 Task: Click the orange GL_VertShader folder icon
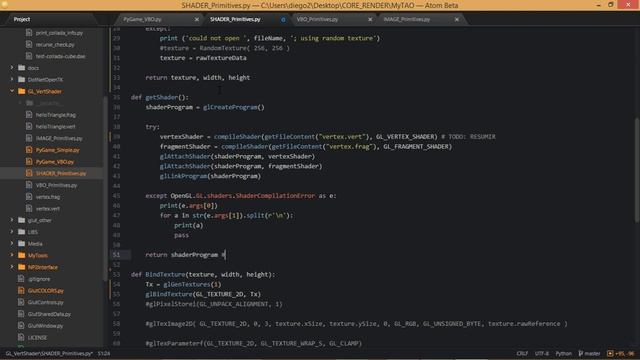pyautogui.click(x=22, y=91)
